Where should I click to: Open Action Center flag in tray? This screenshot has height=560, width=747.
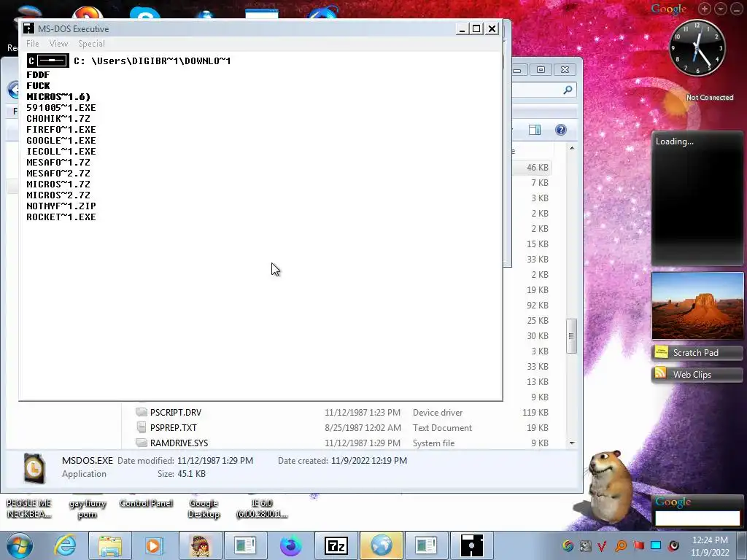(x=638, y=545)
